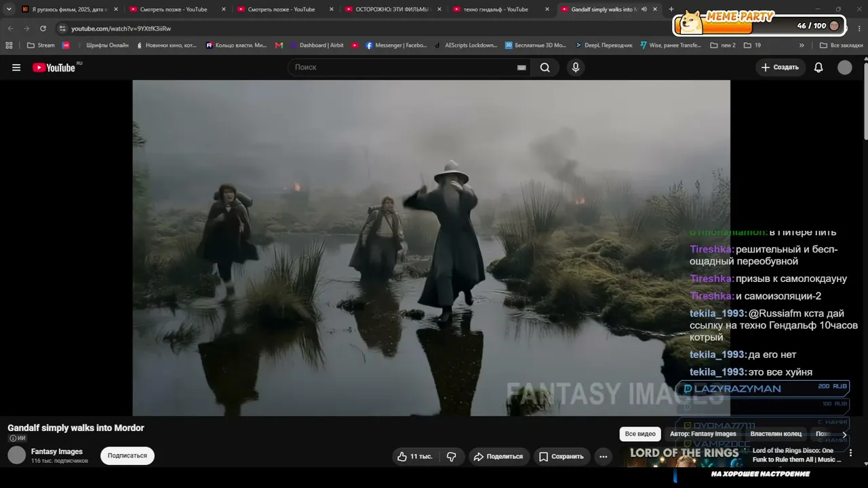868x488 pixels.
Task: Open the Stream bookmarks folder
Action: (41, 45)
